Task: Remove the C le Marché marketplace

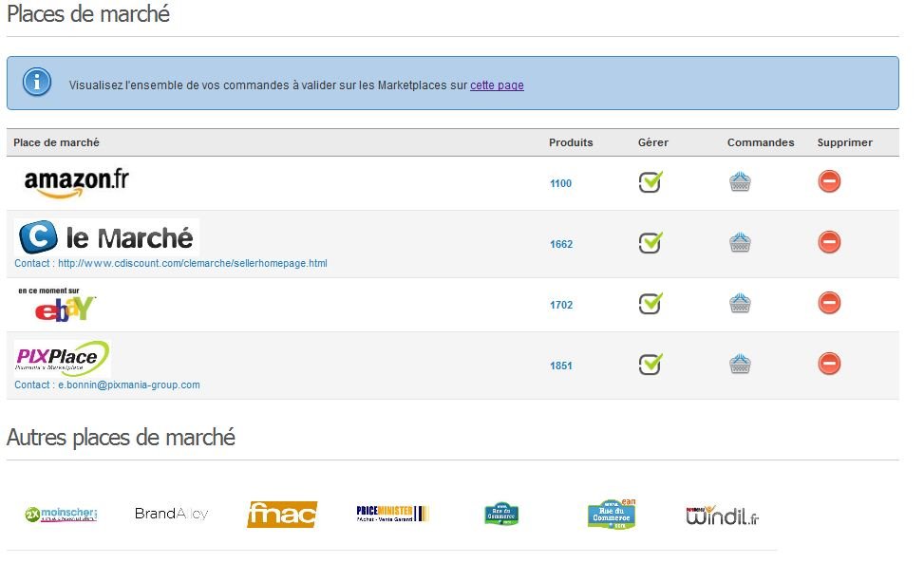Action: point(829,243)
